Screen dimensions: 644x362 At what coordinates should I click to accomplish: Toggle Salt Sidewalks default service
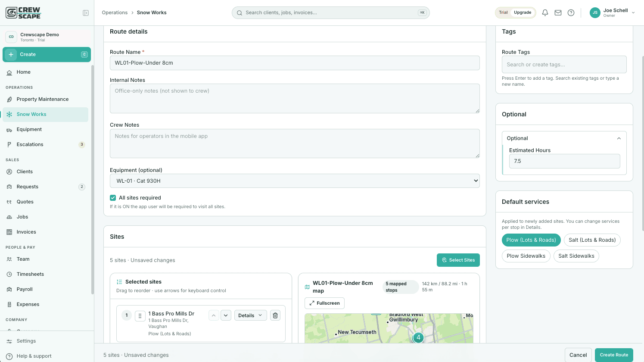[x=576, y=256]
